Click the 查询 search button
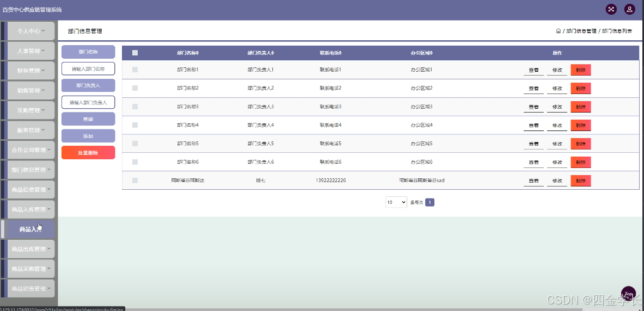The image size is (644, 311). pos(88,119)
